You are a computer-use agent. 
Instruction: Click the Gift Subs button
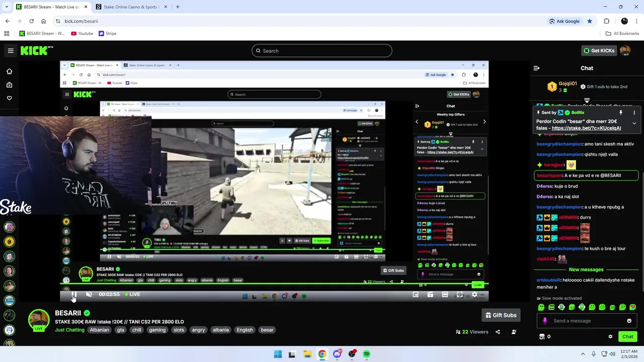[501, 315]
